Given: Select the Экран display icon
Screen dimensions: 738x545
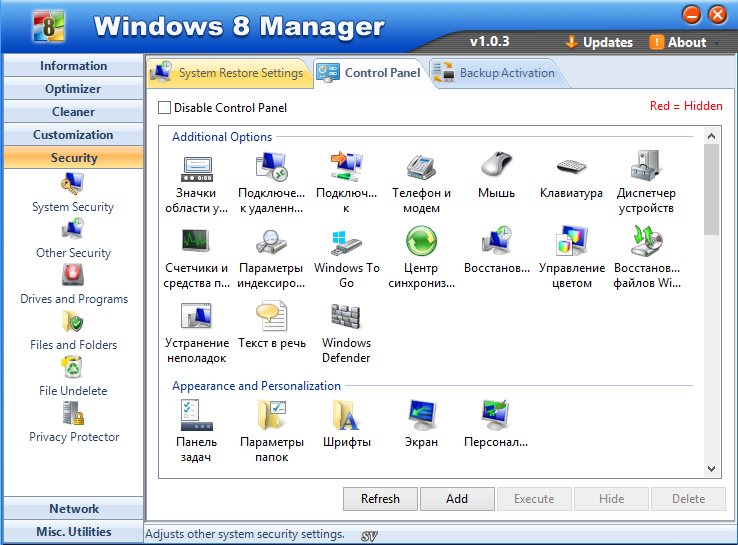Looking at the screenshot, I should [421, 415].
